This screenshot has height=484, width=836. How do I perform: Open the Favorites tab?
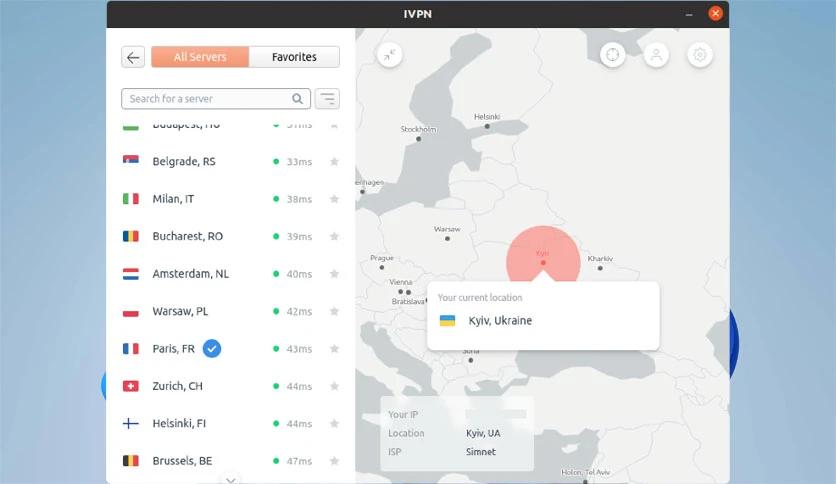tap(294, 57)
